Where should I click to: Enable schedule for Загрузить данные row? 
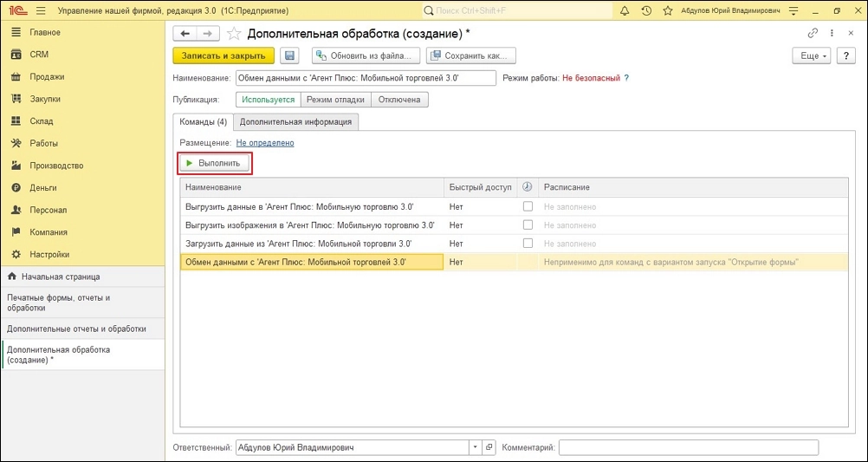pos(528,244)
